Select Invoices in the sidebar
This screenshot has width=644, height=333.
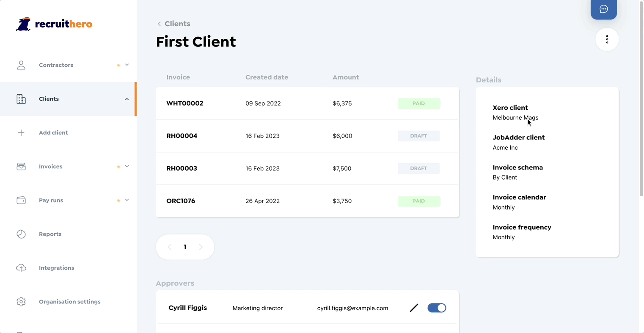point(51,166)
